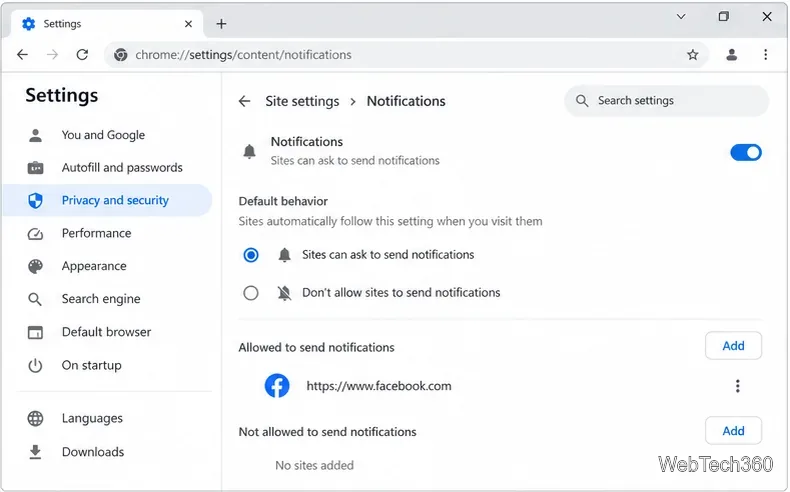
Task: Click the person icon for You and Google
Action: coord(35,135)
